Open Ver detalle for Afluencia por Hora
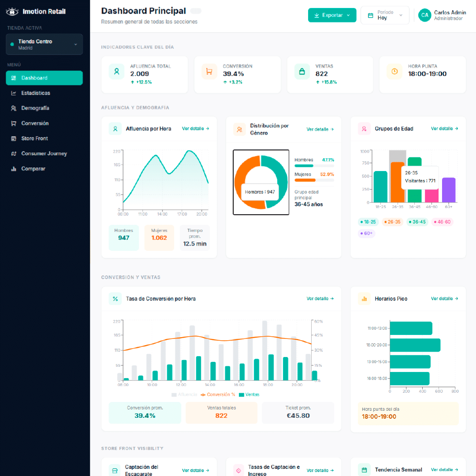Screen dimensions: 476x476 (195, 129)
